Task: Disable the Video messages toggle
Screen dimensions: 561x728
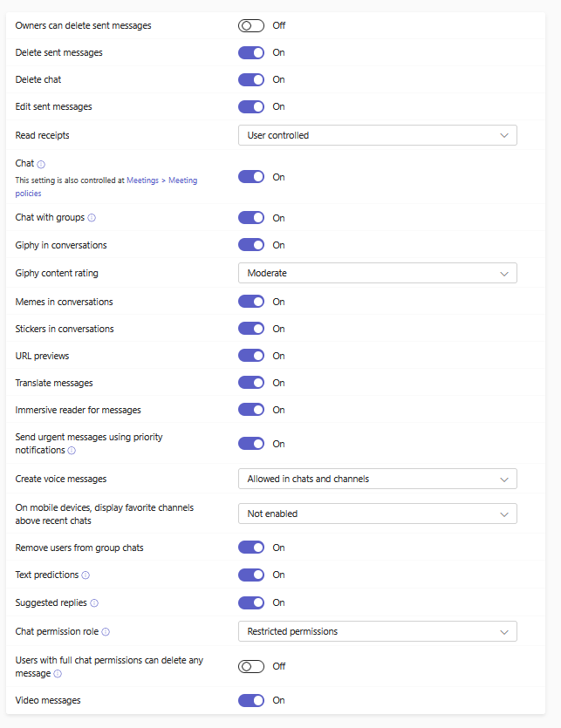Action: [x=251, y=700]
